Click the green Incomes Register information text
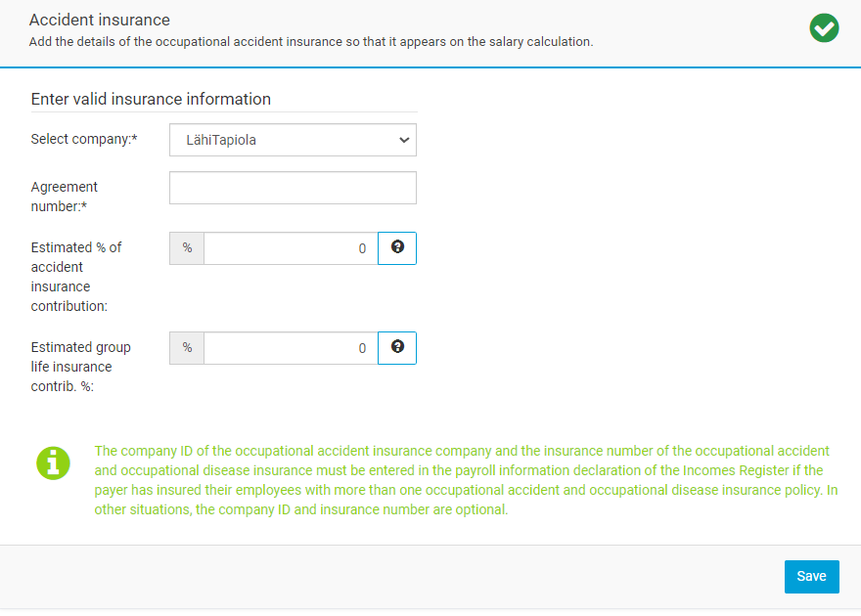 [x=466, y=480]
